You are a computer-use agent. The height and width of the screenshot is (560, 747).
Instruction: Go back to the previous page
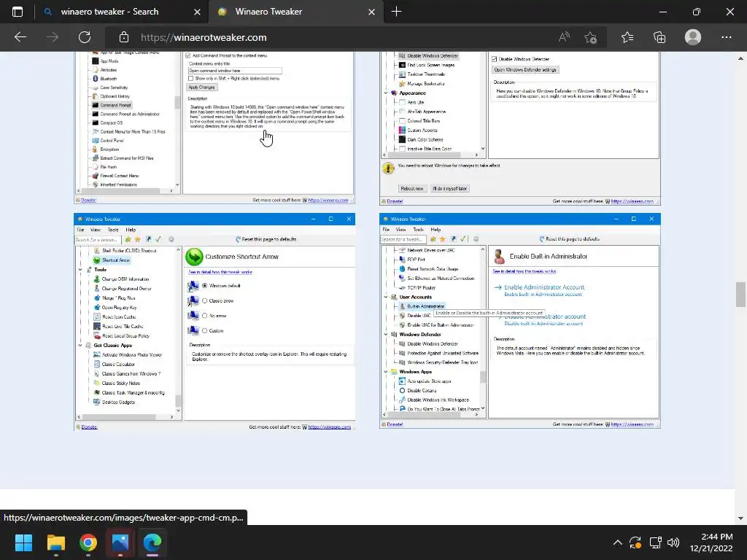(20, 37)
